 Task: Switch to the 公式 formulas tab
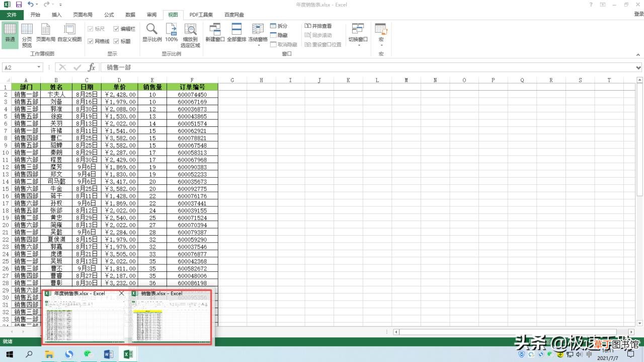pyautogui.click(x=109, y=15)
